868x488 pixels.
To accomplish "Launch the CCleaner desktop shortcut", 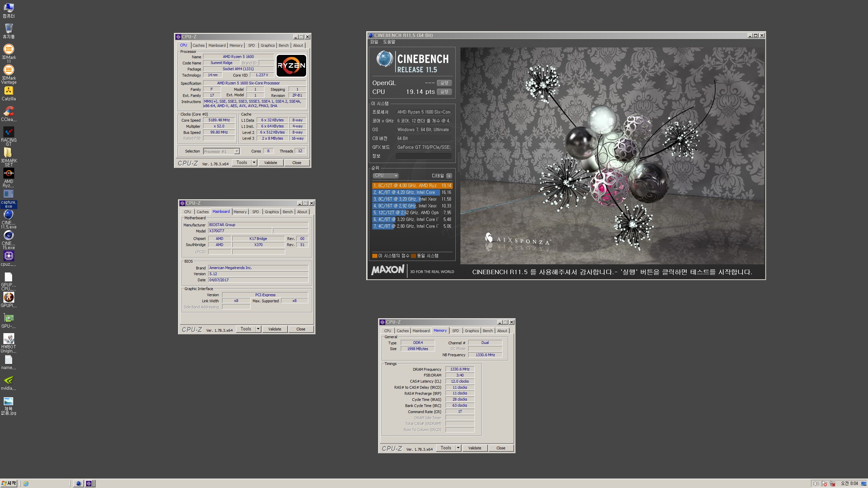I will [8, 114].
